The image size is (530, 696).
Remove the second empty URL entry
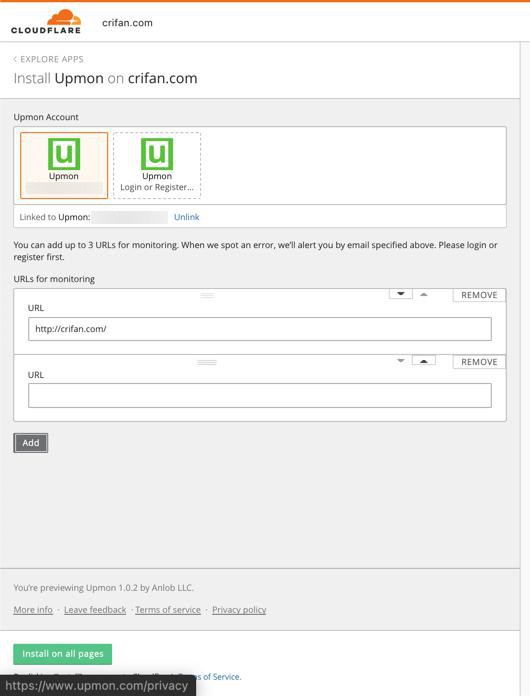(x=479, y=362)
